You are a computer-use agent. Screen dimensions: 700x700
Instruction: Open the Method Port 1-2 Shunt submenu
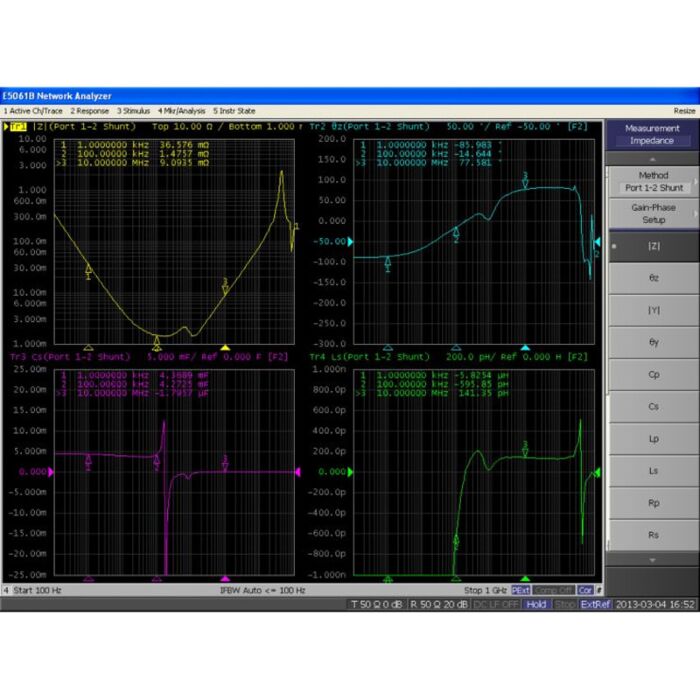(x=653, y=182)
